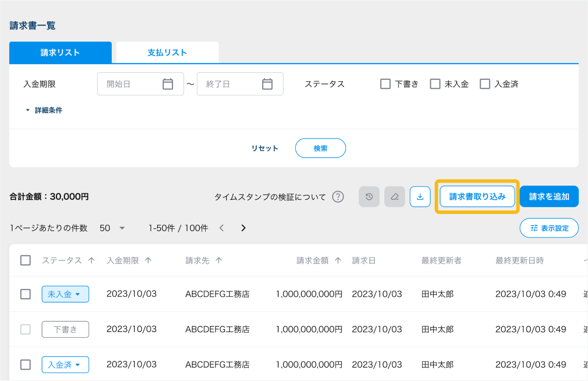588x381 pixels.
Task: Click the 請求書取り込み button
Action: click(x=477, y=196)
